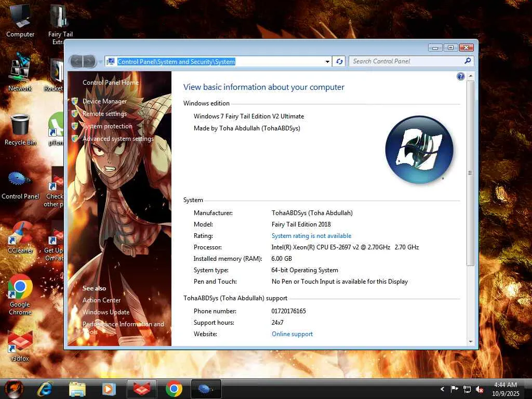Click the scrollbar down arrow

click(470, 341)
